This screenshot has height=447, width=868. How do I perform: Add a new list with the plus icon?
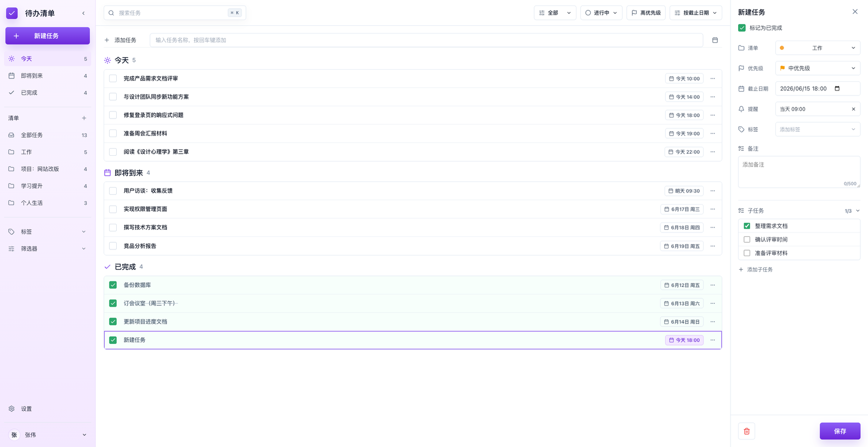[84, 118]
